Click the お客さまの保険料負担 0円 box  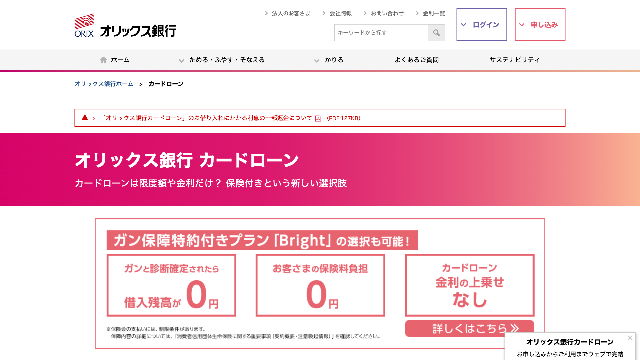pyautogui.click(x=320, y=285)
